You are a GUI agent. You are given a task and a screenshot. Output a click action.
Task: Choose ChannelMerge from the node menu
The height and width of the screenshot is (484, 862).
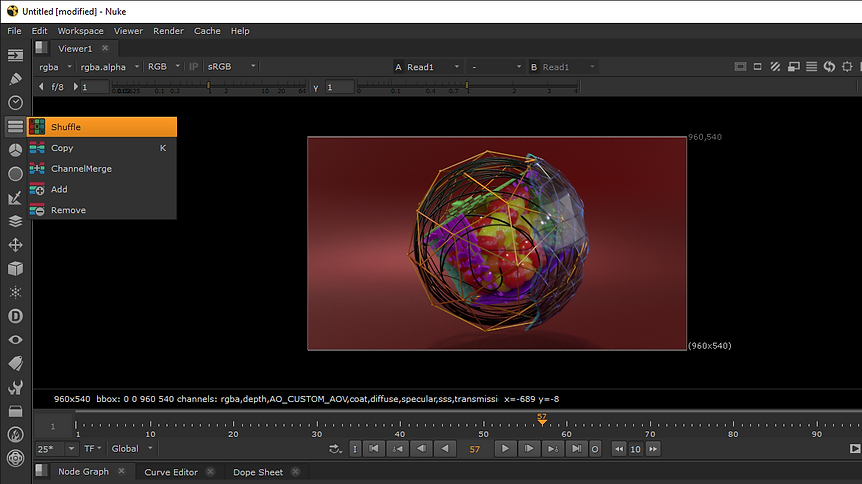tap(102, 169)
